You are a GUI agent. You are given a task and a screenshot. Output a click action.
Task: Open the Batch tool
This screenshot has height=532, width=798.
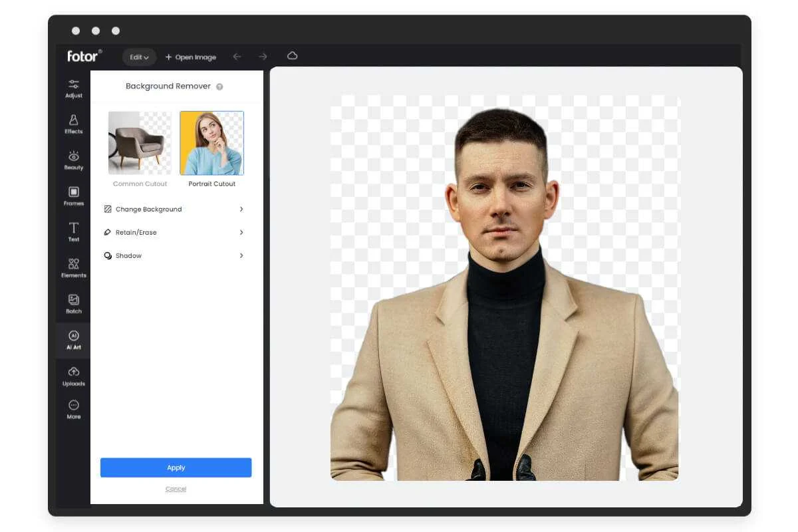73,303
